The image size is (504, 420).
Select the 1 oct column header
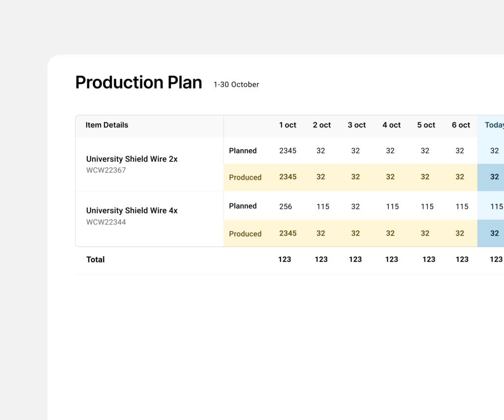287,125
